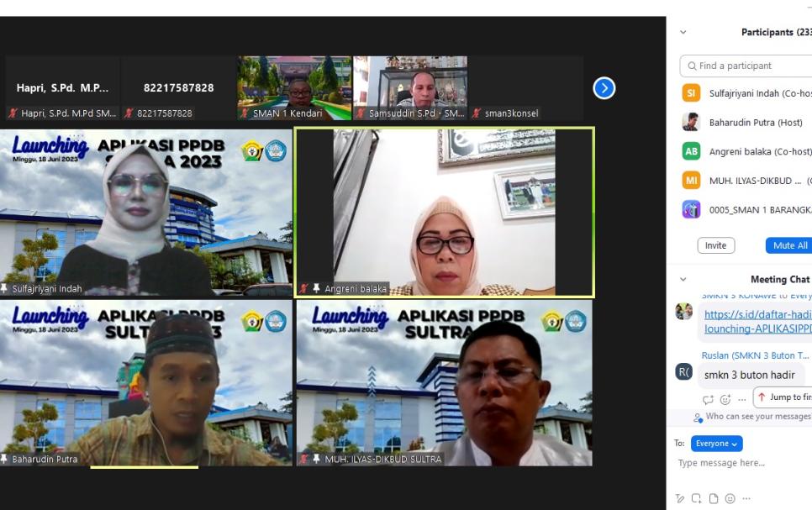
Task: Add reaction to Ruslan's chat message
Action: coord(725,399)
